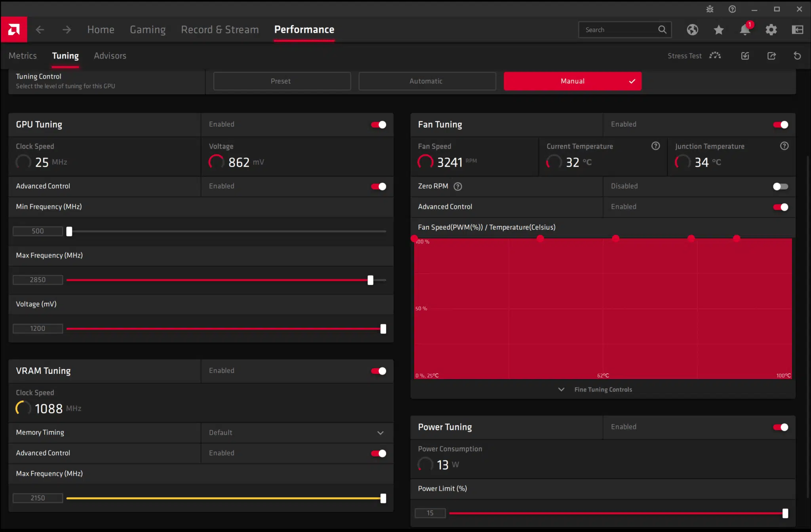Toggle VRAM Advanced Control switch
811x532 pixels.
[379, 453]
